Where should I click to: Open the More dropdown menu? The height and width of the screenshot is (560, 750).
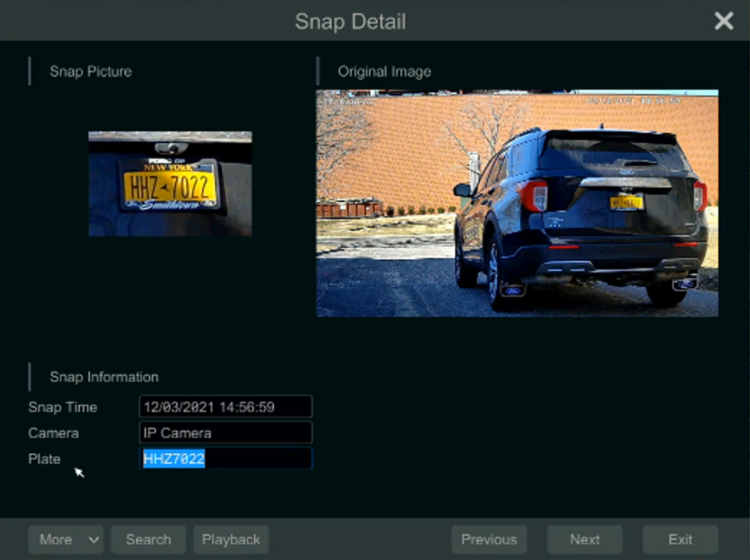tap(58, 539)
